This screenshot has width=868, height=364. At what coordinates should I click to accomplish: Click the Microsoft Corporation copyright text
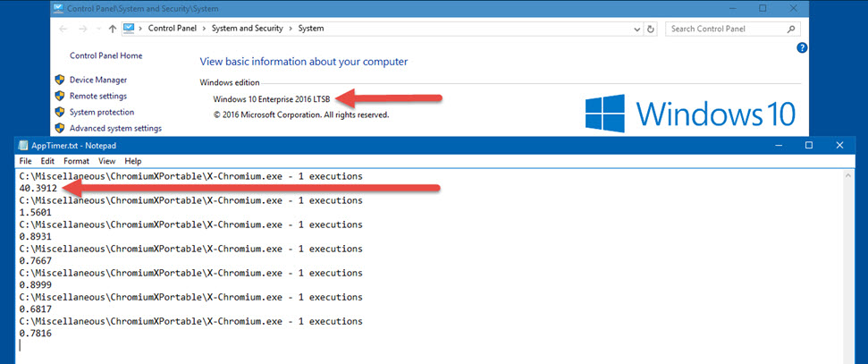(x=300, y=115)
